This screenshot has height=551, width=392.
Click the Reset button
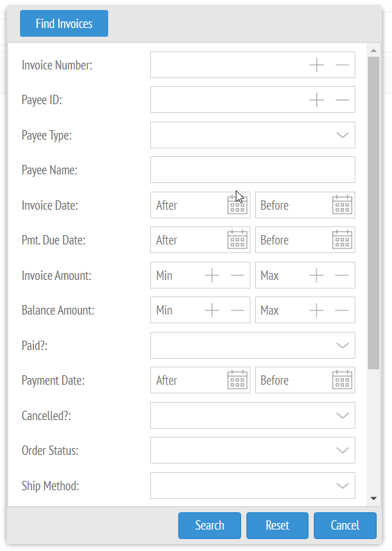pyautogui.click(x=278, y=526)
